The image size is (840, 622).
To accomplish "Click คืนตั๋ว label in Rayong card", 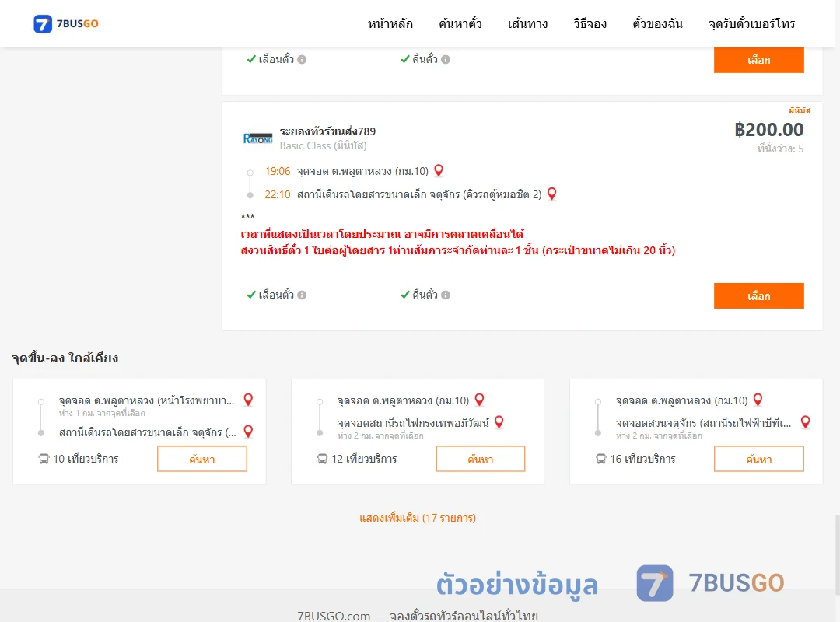I will (425, 295).
